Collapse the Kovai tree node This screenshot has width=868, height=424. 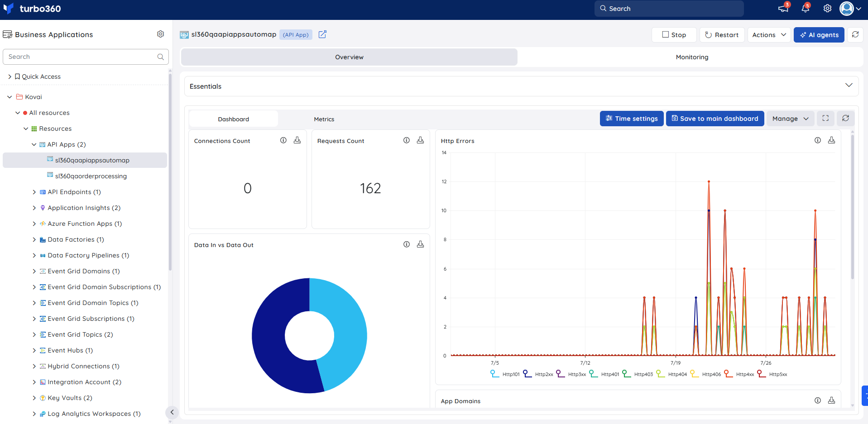[10, 97]
